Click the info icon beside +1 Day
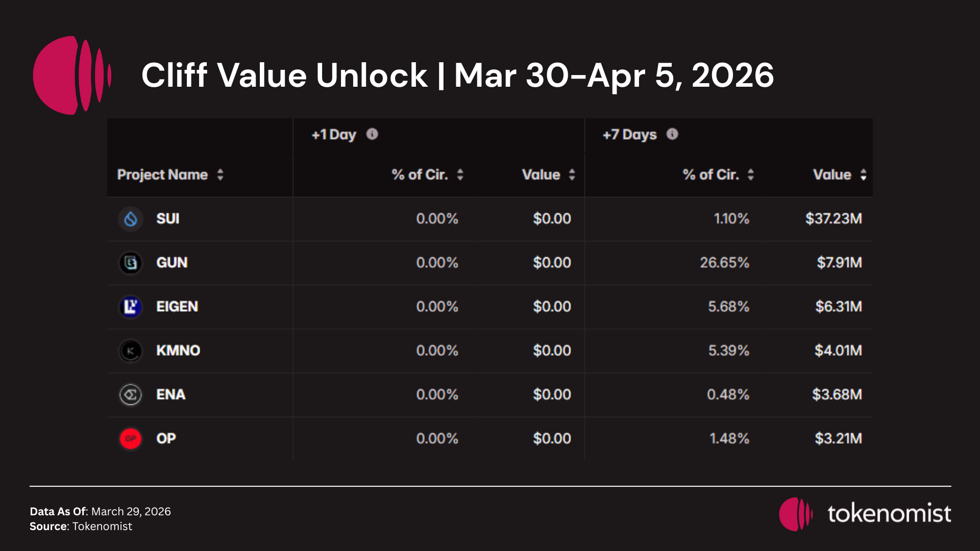 point(372,134)
